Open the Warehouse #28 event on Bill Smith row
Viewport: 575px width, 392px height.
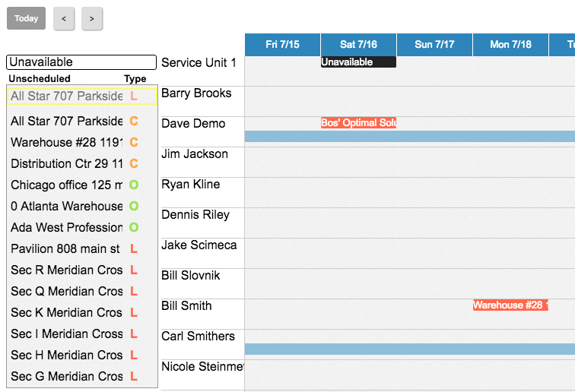point(510,305)
